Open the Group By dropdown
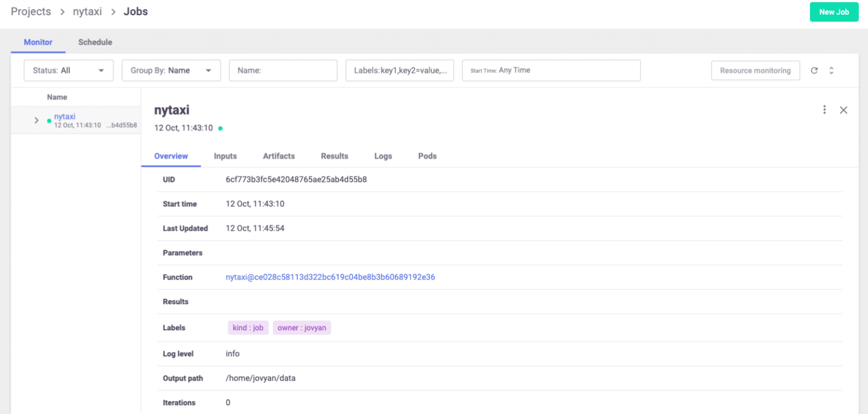868x414 pixels. tap(171, 70)
